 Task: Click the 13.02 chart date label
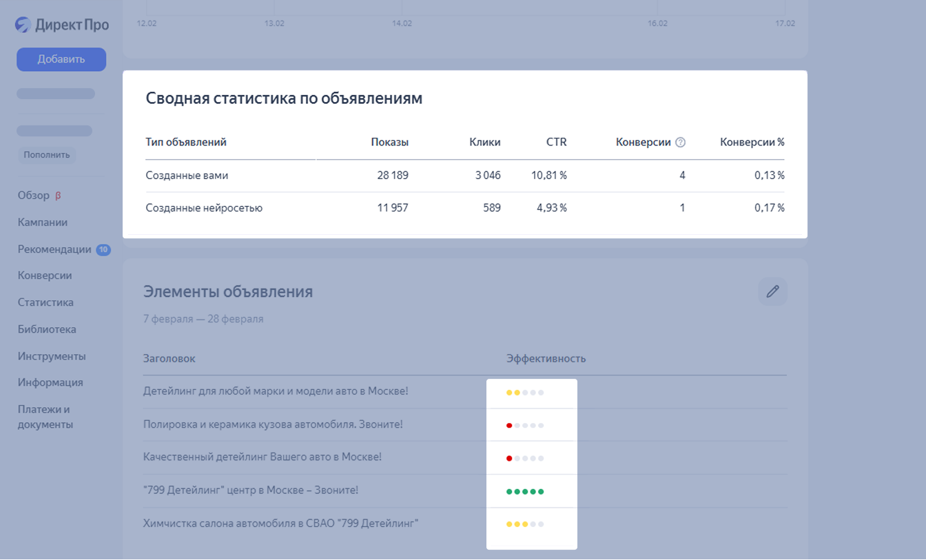point(274,23)
